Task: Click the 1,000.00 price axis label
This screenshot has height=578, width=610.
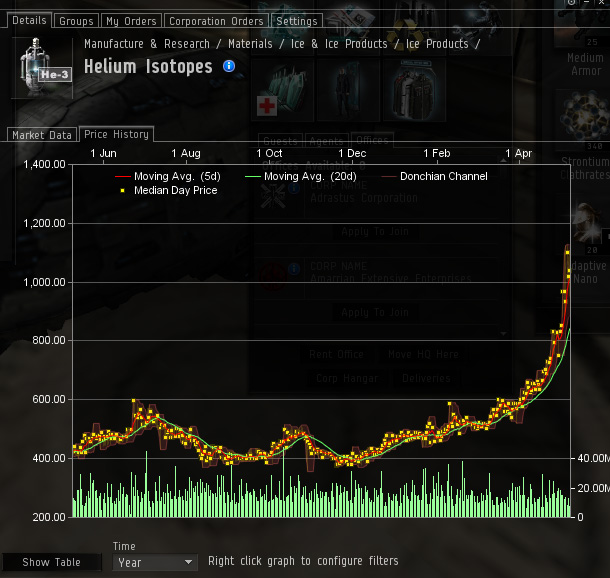Action: 44,282
